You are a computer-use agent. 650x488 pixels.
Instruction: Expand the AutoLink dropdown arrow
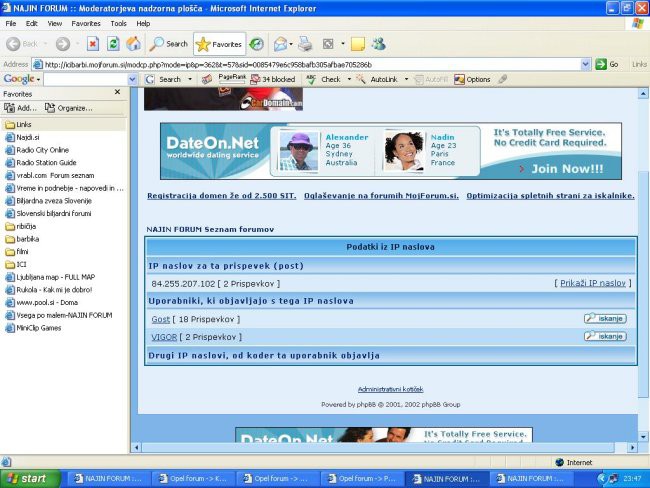tap(406, 79)
